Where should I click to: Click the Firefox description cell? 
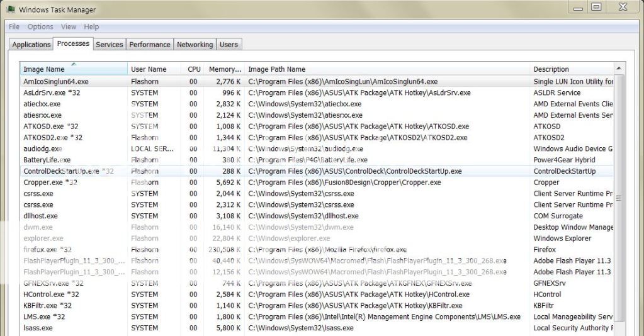(544, 249)
